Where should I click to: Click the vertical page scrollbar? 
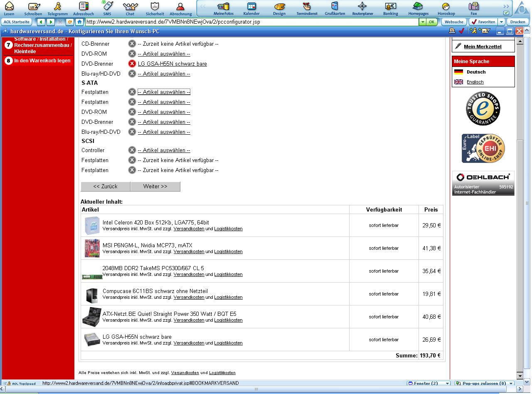520,208
